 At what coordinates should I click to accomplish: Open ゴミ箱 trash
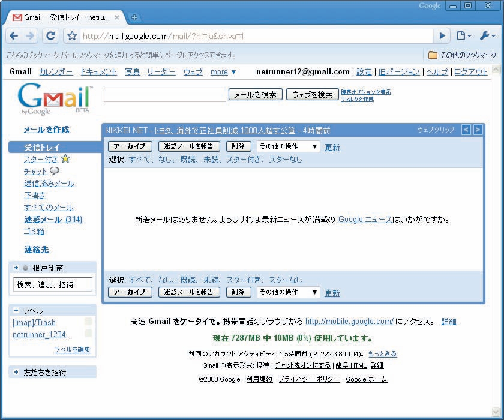[34, 232]
